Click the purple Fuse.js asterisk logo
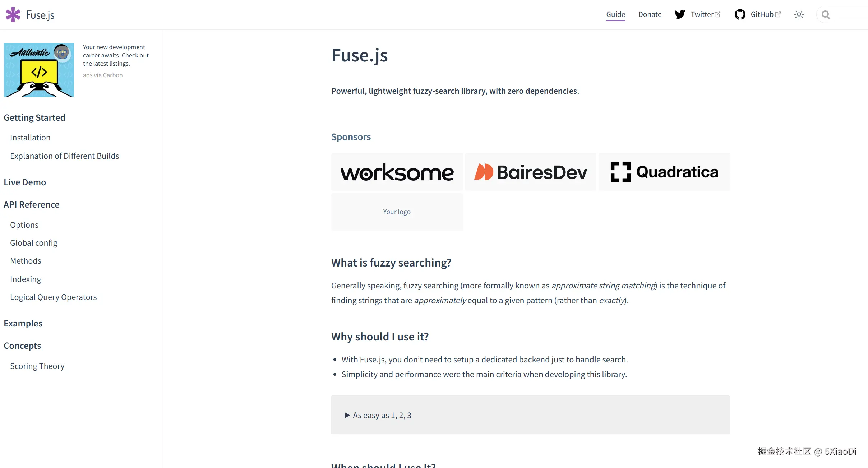This screenshot has height=468, width=868. coord(13,15)
